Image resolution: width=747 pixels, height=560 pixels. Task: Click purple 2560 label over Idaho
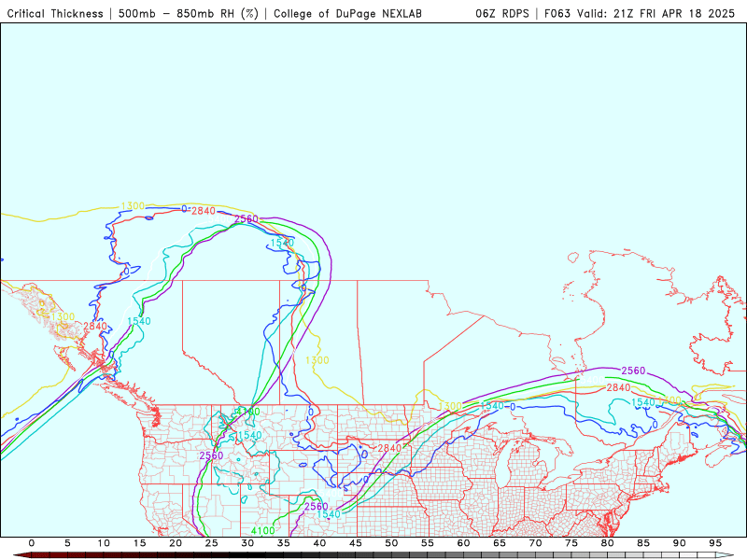tap(212, 455)
